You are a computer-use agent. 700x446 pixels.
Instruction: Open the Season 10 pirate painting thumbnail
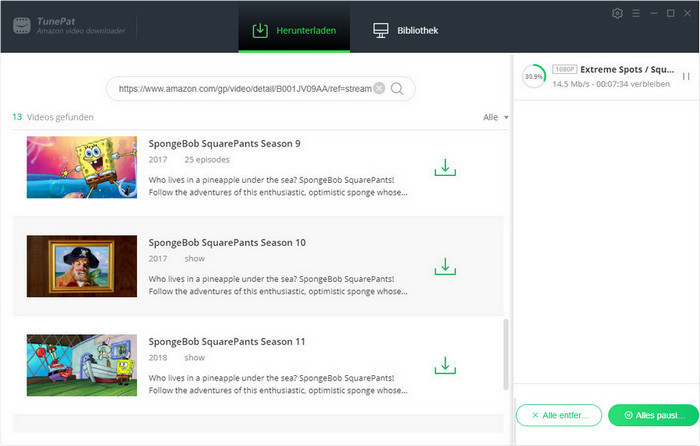click(82, 266)
